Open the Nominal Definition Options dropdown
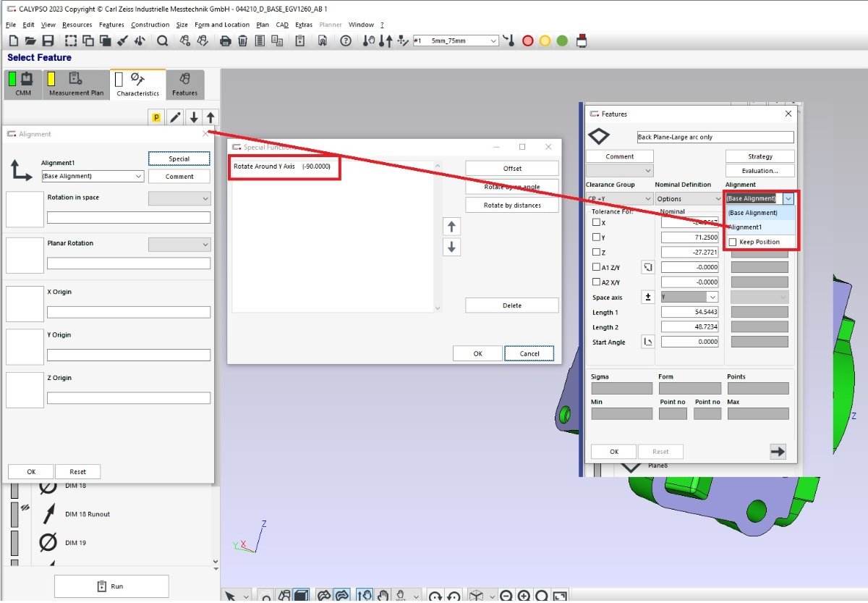Screen dimensions: 868x603 689,198
